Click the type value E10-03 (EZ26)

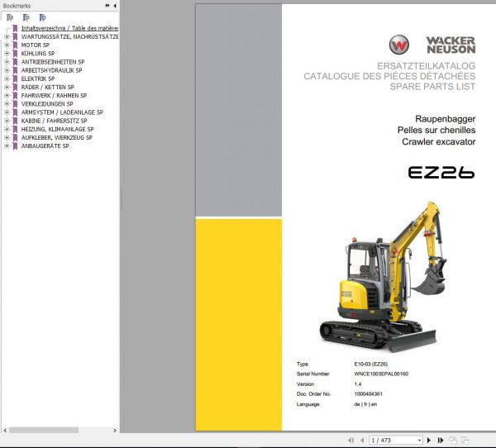click(x=370, y=365)
